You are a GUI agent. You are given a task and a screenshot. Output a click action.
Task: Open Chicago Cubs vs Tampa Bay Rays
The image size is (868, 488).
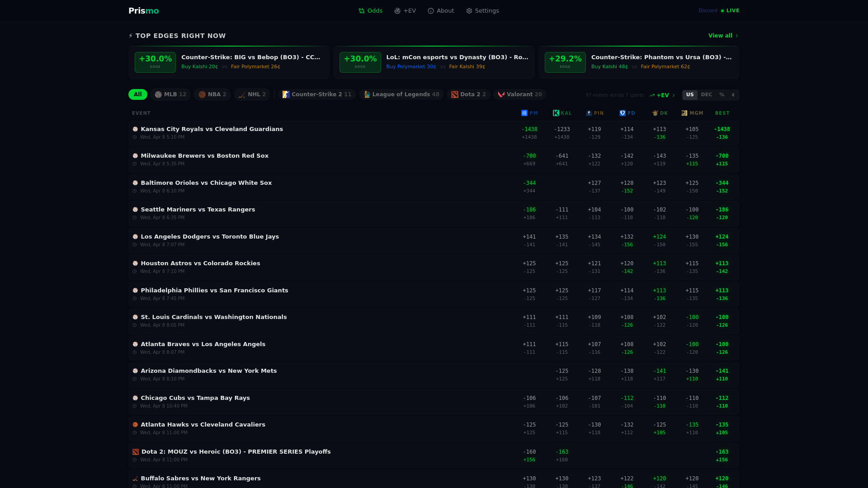(x=434, y=402)
